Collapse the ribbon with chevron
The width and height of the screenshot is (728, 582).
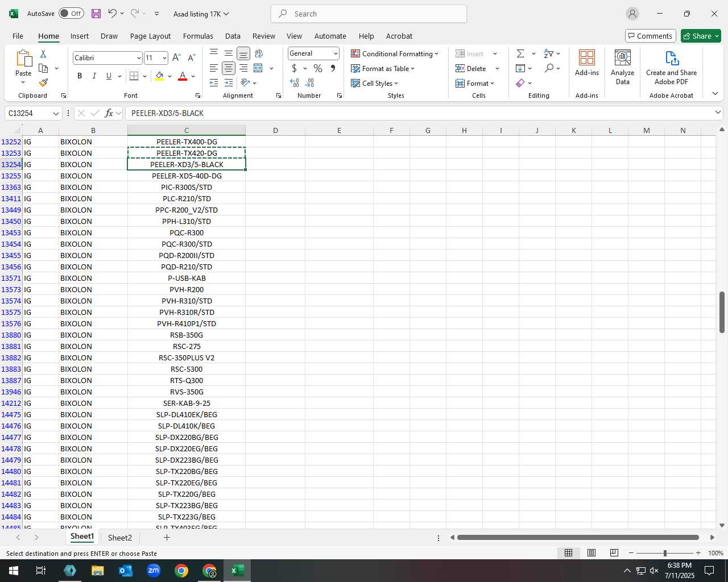[715, 94]
